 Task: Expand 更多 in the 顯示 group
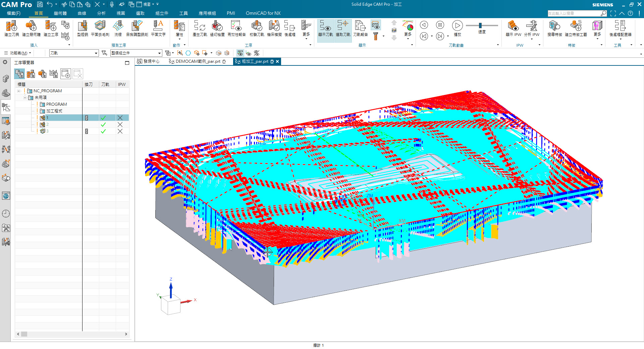[408, 30]
